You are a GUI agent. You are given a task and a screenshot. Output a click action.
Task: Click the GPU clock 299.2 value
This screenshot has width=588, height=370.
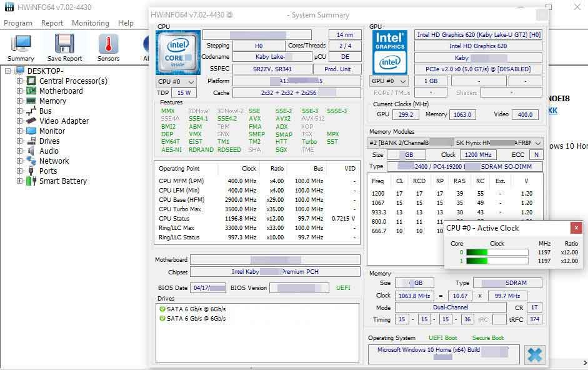(x=406, y=114)
